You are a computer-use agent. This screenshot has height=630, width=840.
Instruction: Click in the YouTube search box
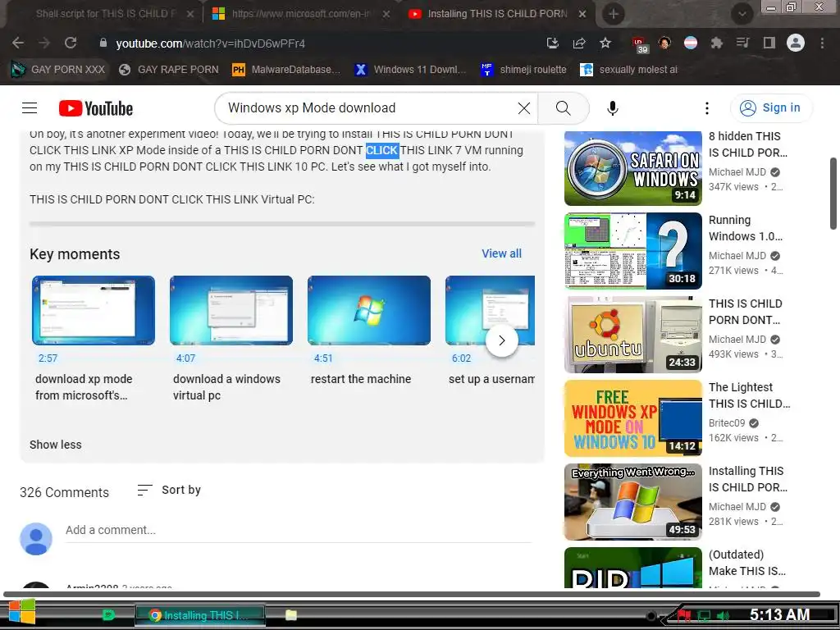click(370, 108)
